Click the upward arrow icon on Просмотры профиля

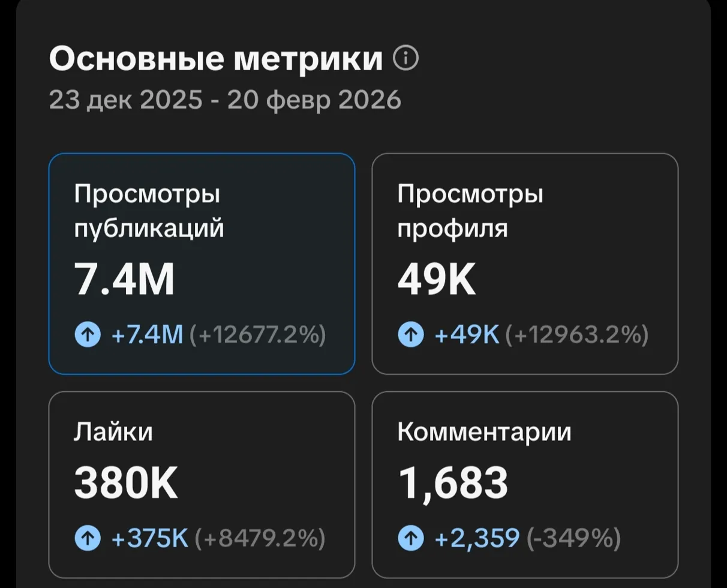coord(411,334)
